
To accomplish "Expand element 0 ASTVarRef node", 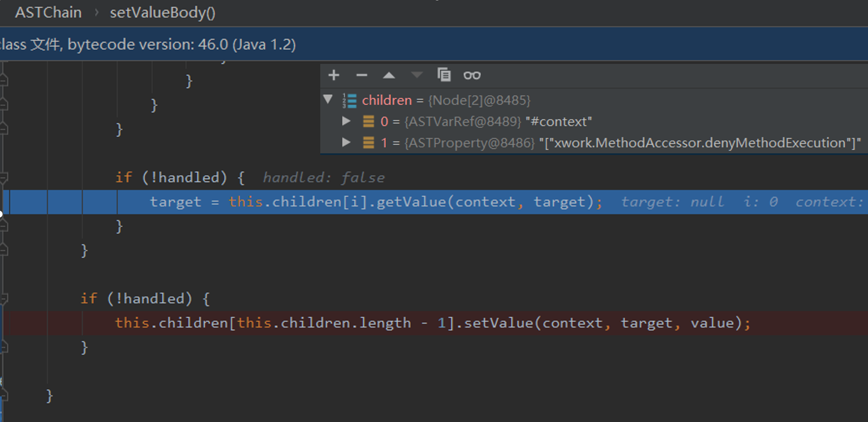I will pos(346,121).
